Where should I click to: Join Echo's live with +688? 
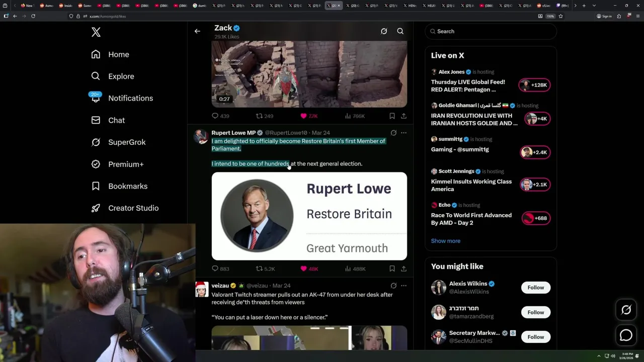536,218
